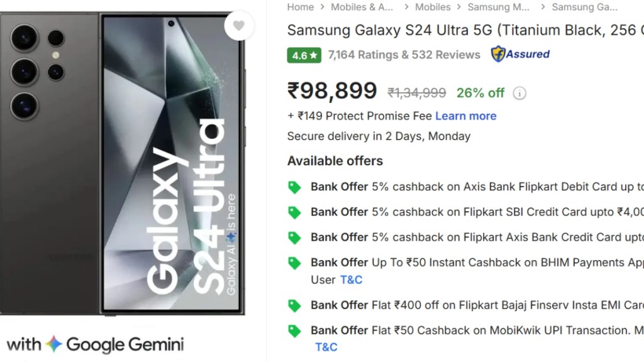Click the price info circle icon
This screenshot has width=644, height=362.
[519, 93]
